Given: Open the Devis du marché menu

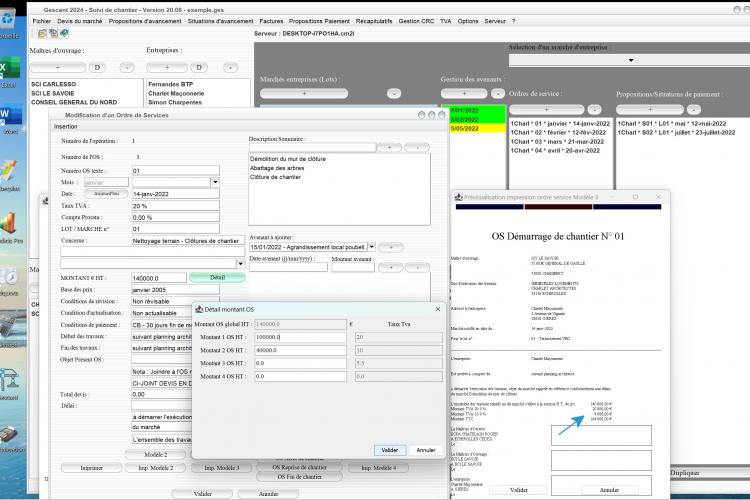Looking at the screenshot, I should click(79, 21).
